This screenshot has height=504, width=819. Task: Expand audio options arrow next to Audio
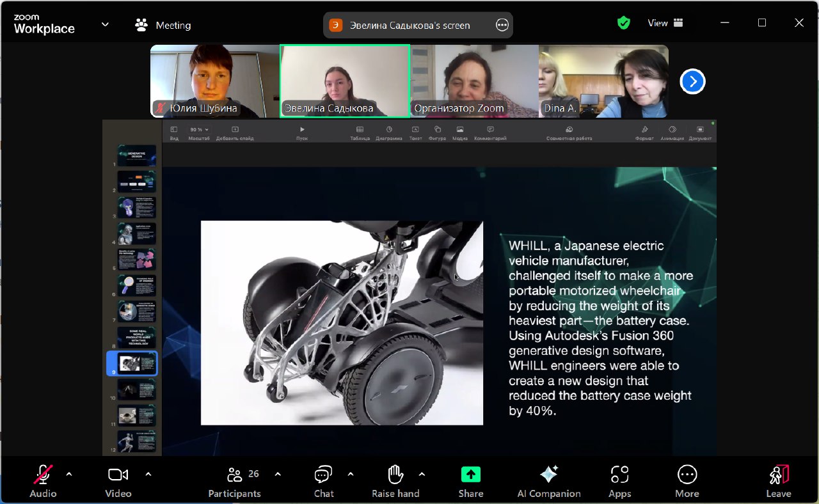[x=69, y=474]
